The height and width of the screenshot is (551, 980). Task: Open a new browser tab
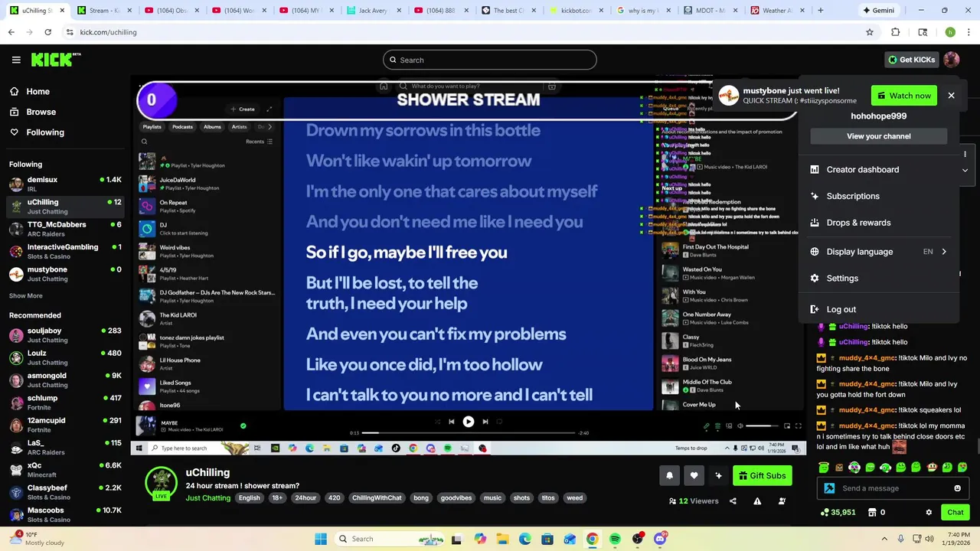(820, 11)
